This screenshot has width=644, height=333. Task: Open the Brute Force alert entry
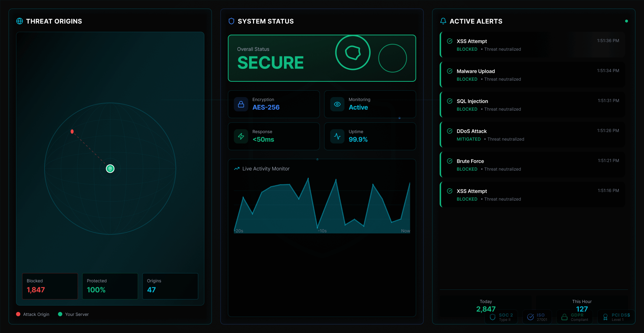click(532, 165)
